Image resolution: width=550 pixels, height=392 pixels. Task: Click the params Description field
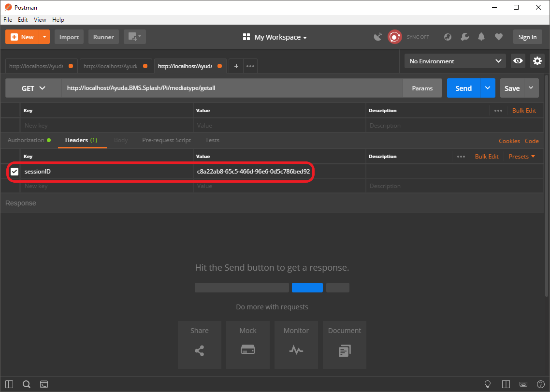pos(455,125)
